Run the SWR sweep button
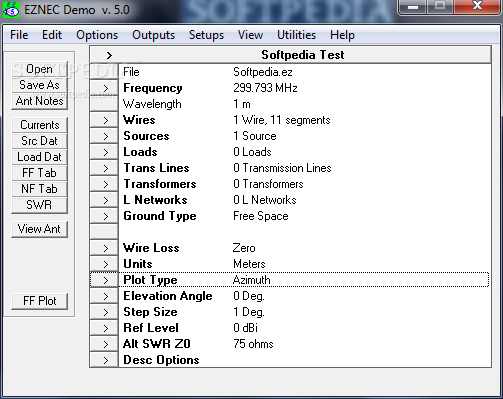503x399 pixels. click(39, 205)
